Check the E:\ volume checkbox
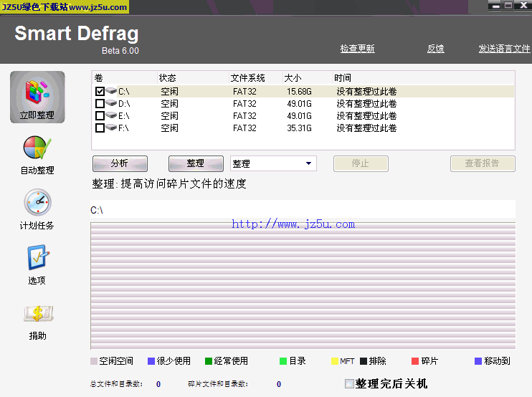The width and height of the screenshot is (532, 397). [100, 116]
